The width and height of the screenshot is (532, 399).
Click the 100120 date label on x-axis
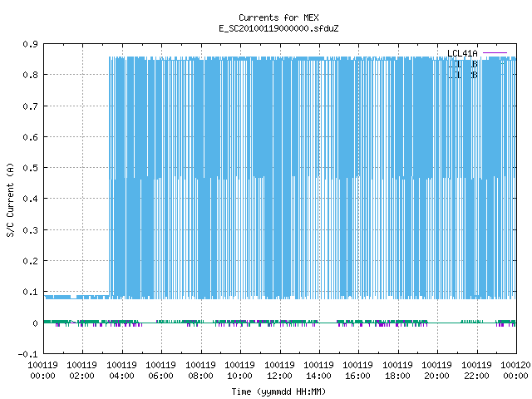click(515, 365)
